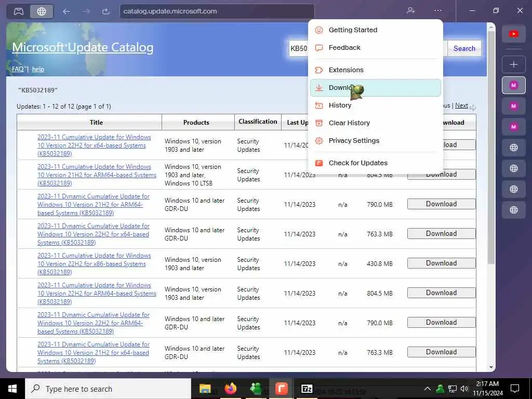Open Windows Start menu
Viewport: 532px width, 399px height.
[12, 389]
